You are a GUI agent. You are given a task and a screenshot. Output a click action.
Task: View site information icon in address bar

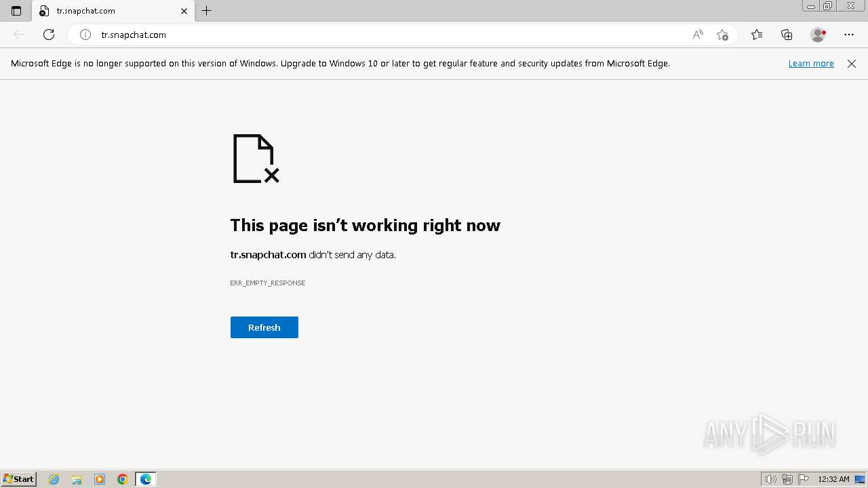coord(85,35)
